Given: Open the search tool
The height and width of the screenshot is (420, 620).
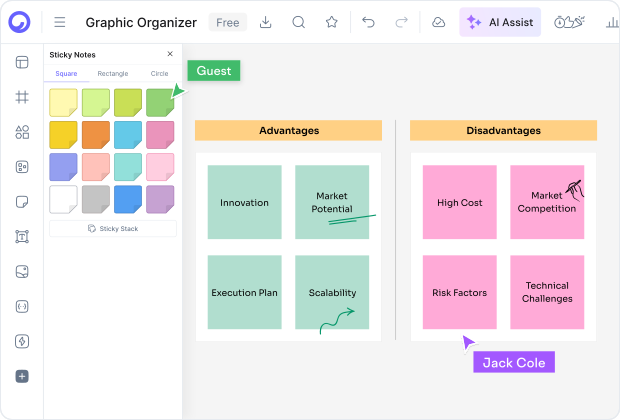Looking at the screenshot, I should pyautogui.click(x=299, y=22).
